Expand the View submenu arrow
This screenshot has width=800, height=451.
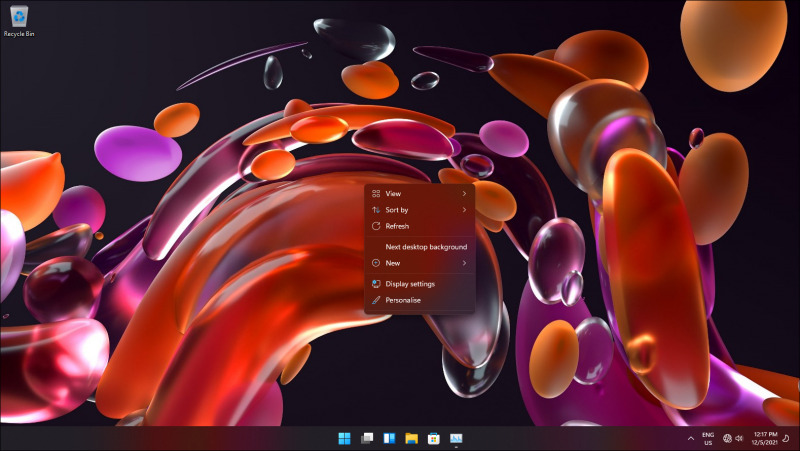click(x=464, y=193)
